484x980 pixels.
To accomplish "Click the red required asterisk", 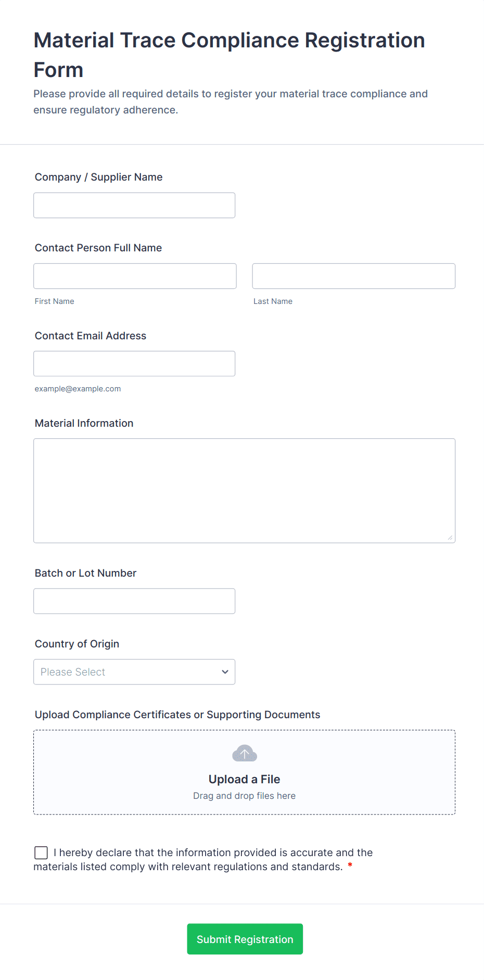I will point(350,866).
